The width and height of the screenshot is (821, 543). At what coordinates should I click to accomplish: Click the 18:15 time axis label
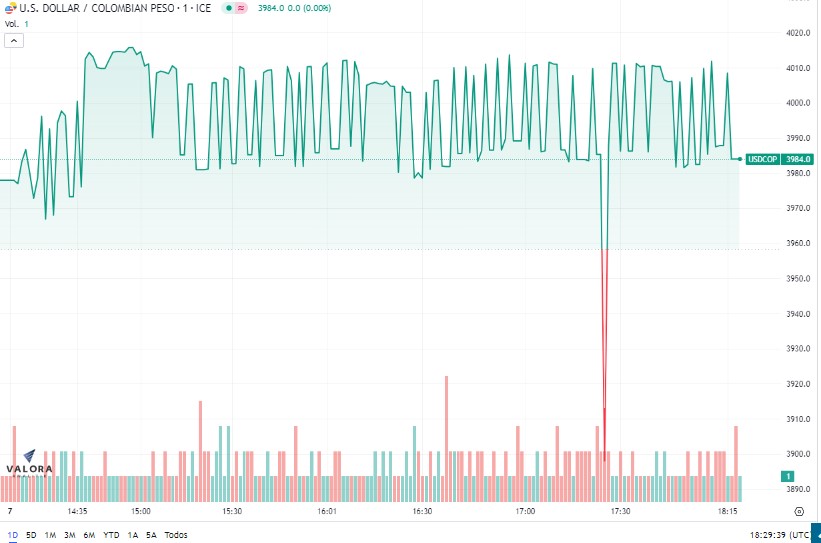727,511
